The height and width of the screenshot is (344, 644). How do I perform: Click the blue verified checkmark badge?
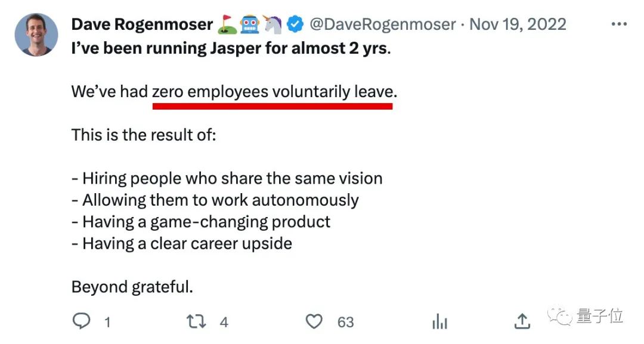[x=295, y=24]
